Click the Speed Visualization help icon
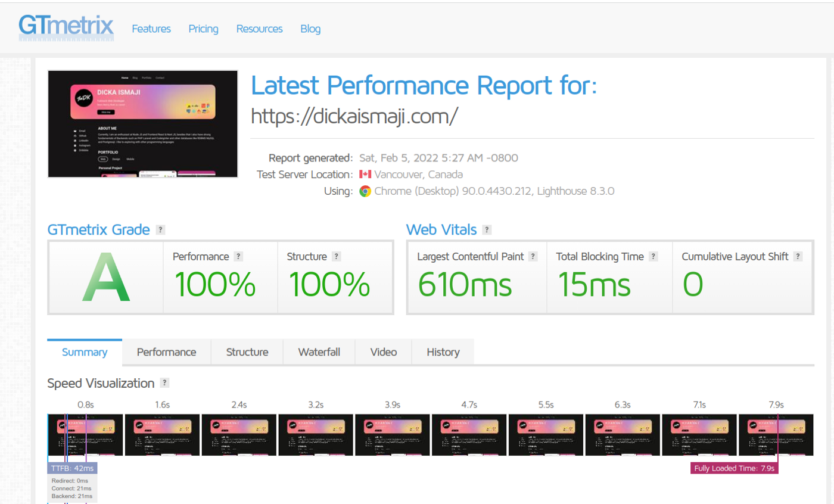The image size is (834, 504). [x=166, y=383]
